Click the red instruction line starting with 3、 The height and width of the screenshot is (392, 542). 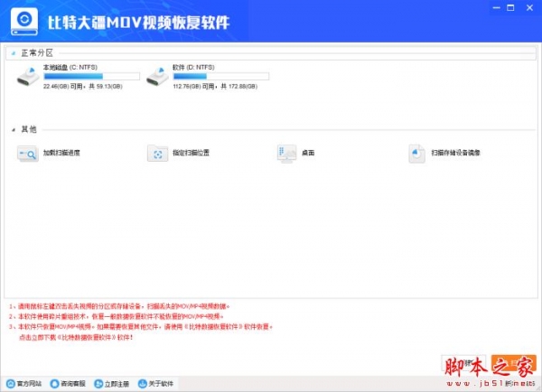pyautogui.click(x=141, y=327)
